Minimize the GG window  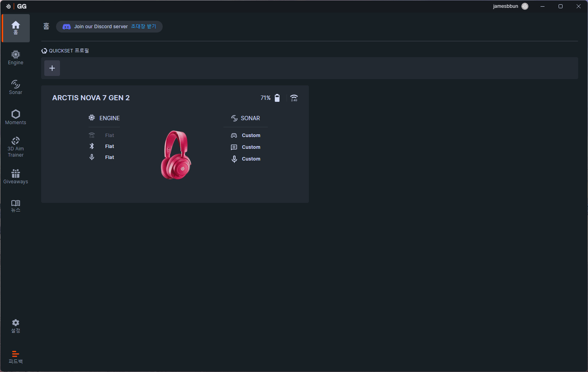(x=543, y=6)
